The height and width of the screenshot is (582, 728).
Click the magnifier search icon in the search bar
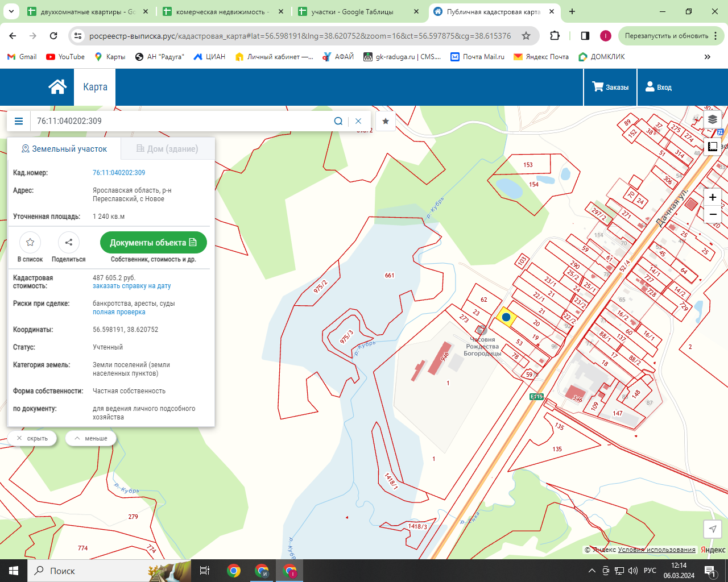click(x=338, y=121)
